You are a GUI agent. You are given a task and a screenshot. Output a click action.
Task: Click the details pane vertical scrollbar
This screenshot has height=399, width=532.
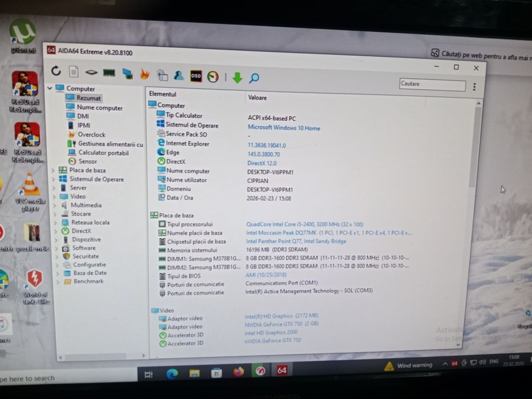(475, 146)
